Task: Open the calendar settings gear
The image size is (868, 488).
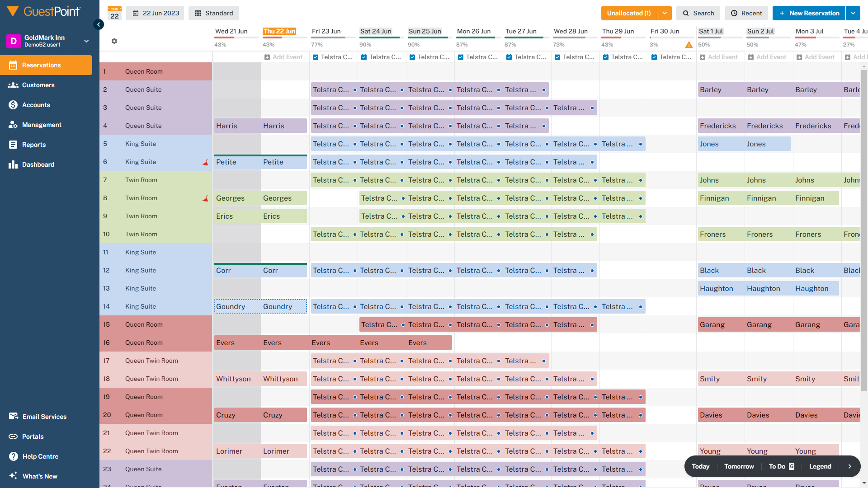Action: (x=114, y=41)
